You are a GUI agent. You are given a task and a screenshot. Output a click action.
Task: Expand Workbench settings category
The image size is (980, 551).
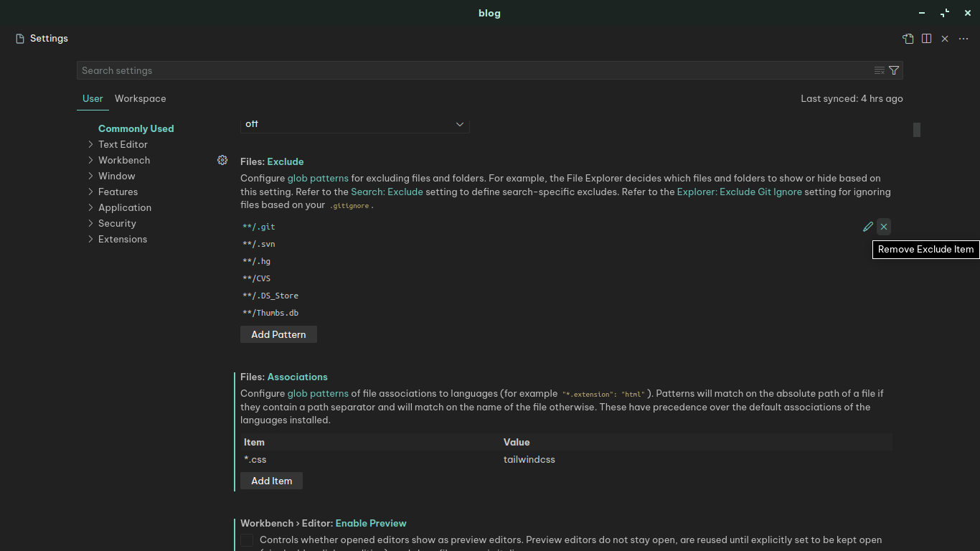pos(90,160)
